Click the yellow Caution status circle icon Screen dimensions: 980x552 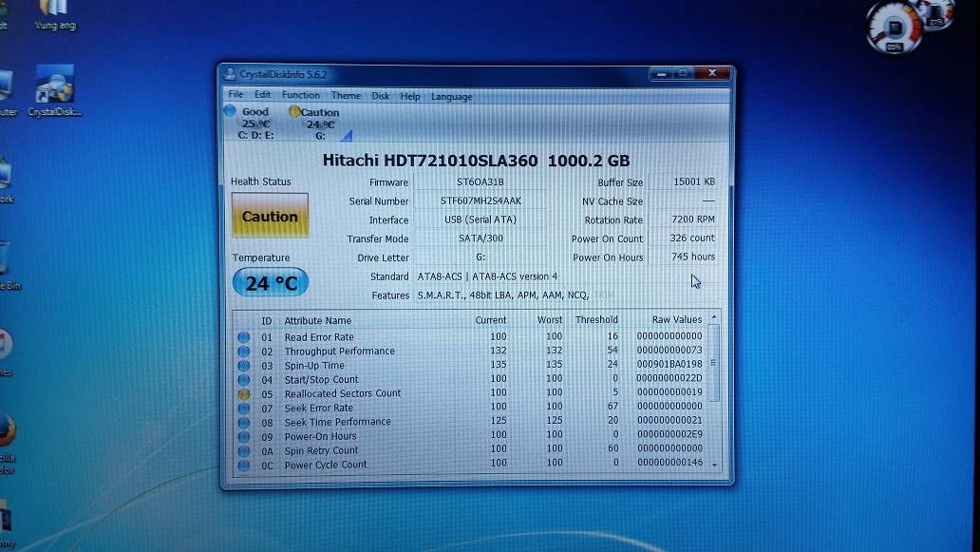293,111
